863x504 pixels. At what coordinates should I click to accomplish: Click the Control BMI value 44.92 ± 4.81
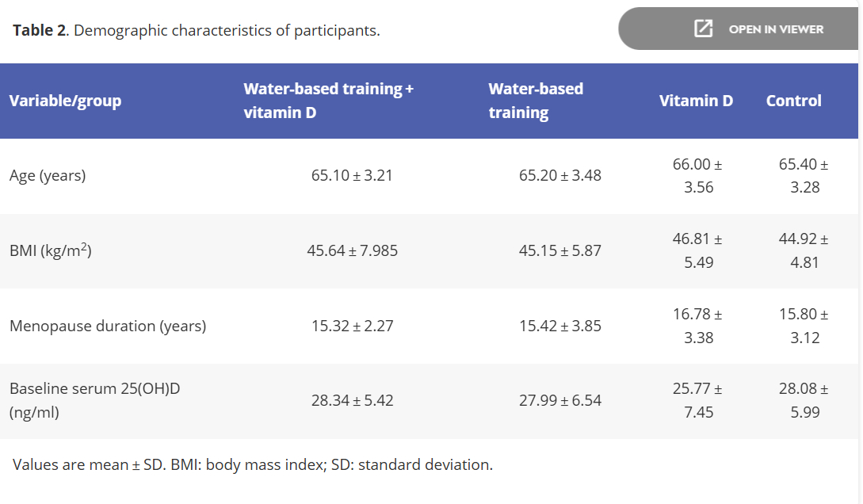click(x=804, y=250)
